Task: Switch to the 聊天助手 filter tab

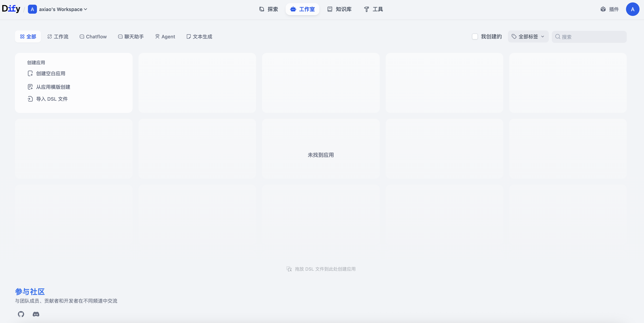Action: pyautogui.click(x=131, y=37)
